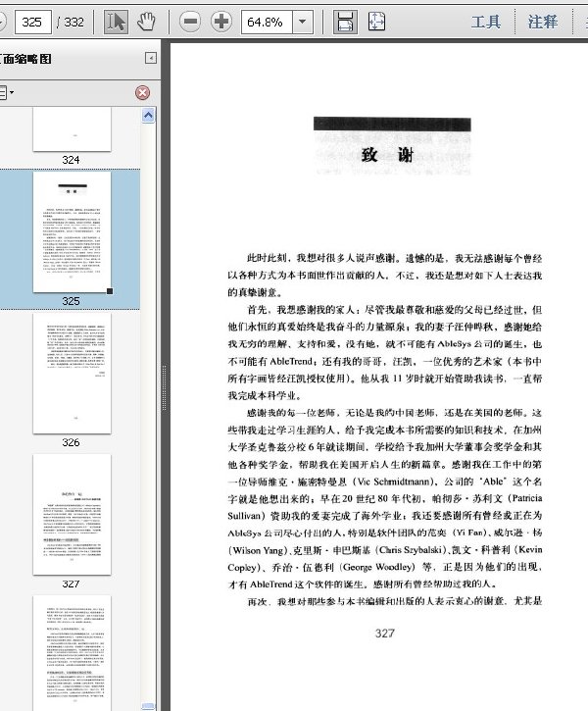Click the name Chris Szybalski in text
The width and height of the screenshot is (588, 711).
[411, 550]
